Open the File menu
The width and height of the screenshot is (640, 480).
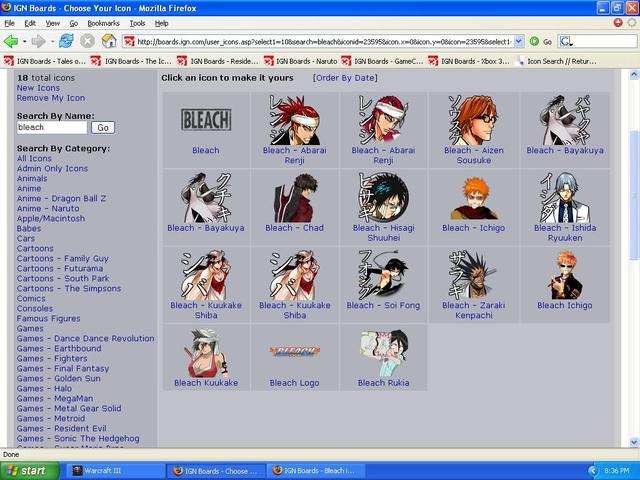9,23
